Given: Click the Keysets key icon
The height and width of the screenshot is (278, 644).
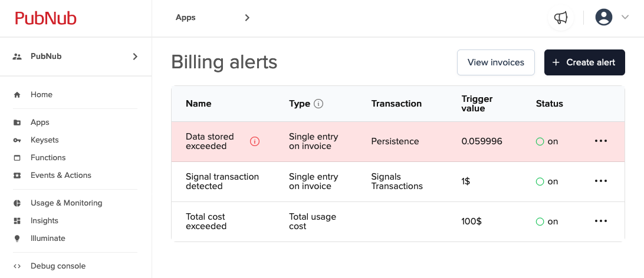Looking at the screenshot, I should [x=17, y=140].
